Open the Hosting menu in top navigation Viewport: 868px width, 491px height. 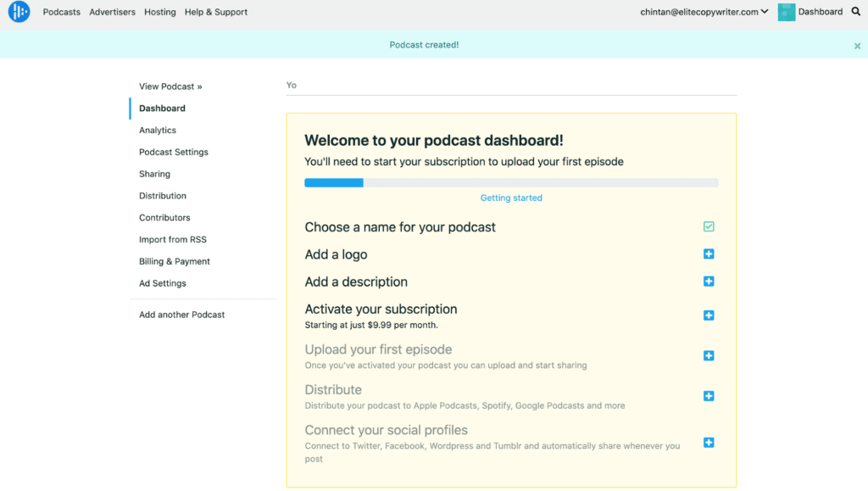(x=160, y=12)
